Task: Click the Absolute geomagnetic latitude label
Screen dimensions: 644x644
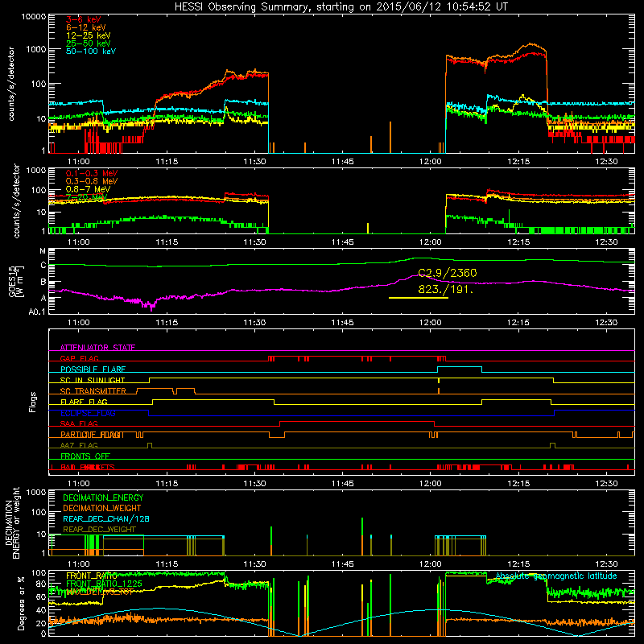Action: 556,576
